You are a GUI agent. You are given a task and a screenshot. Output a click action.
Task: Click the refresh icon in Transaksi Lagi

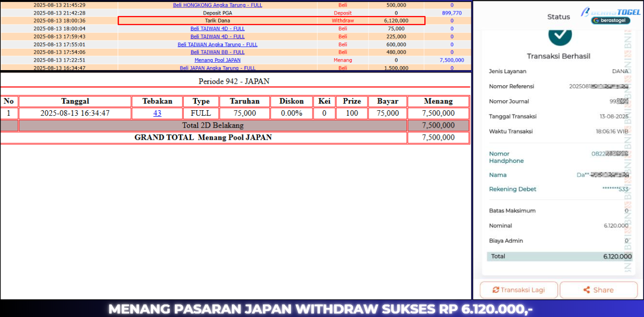(x=496, y=289)
